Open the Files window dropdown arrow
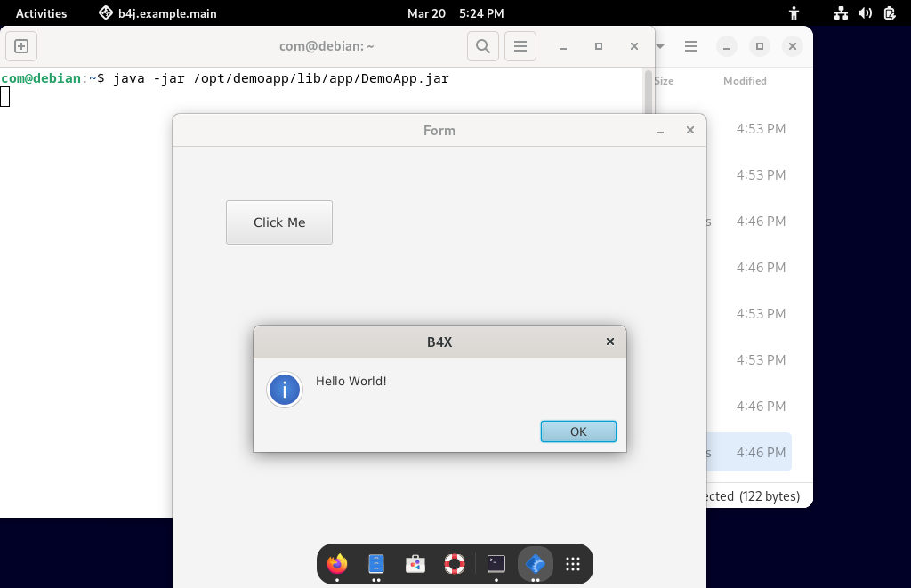 658,46
